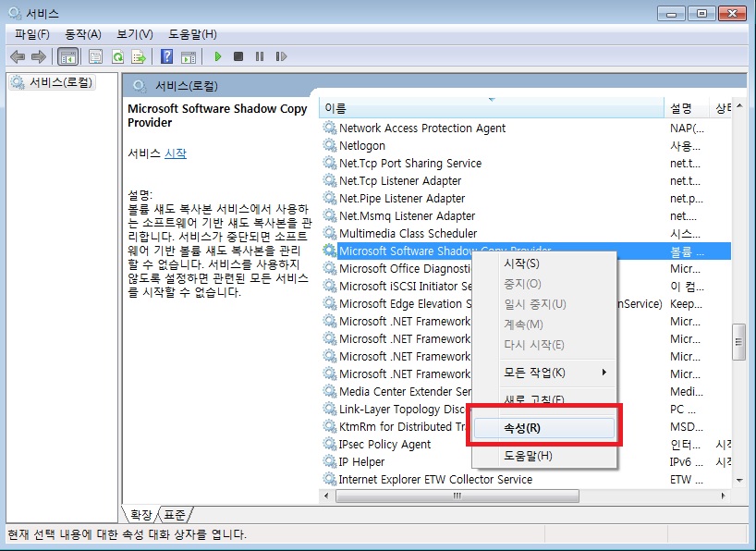
Task: Expand the 모든 작업(K) submenu
Action: (543, 373)
